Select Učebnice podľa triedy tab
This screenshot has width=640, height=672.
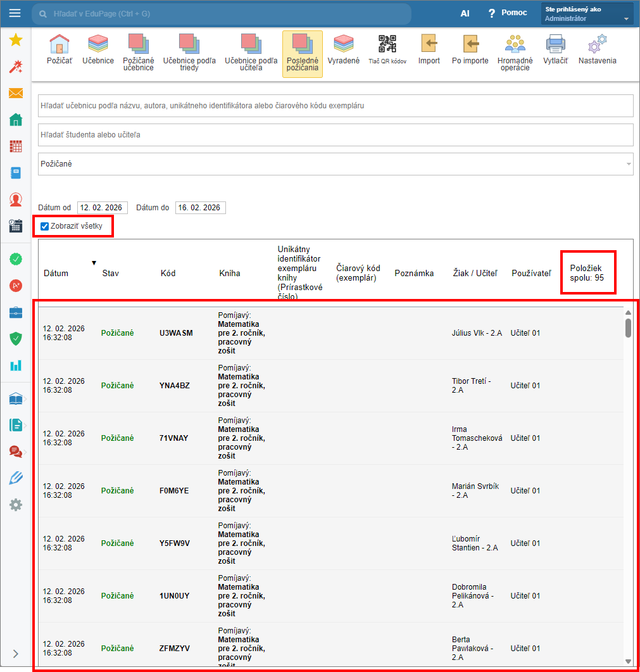[x=189, y=52]
